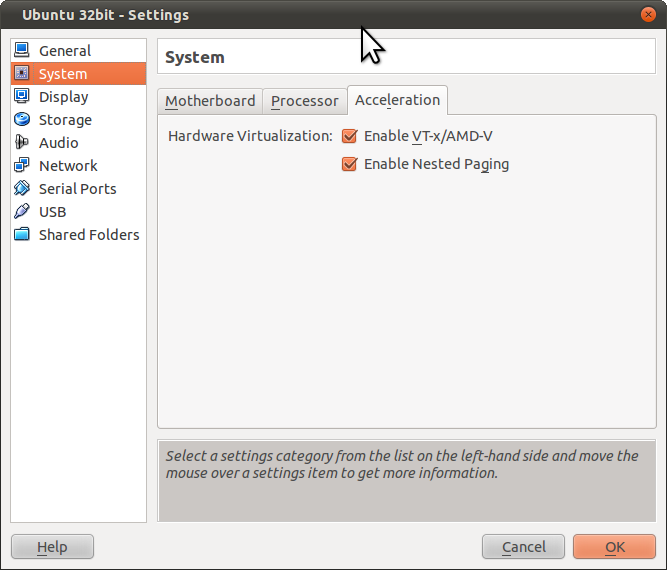Select the USB plug icon

pos(22,212)
